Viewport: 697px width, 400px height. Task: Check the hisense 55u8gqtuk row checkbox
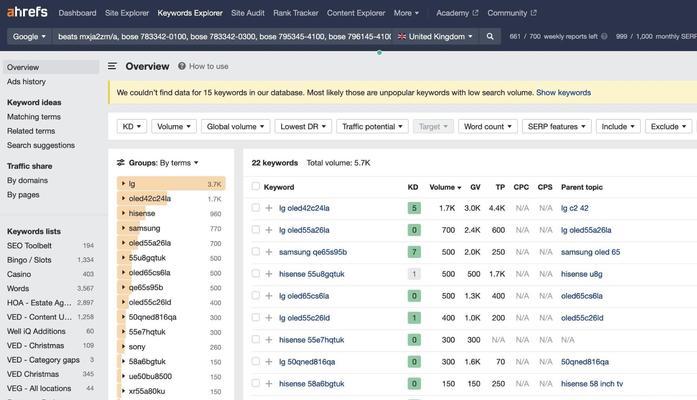point(256,273)
